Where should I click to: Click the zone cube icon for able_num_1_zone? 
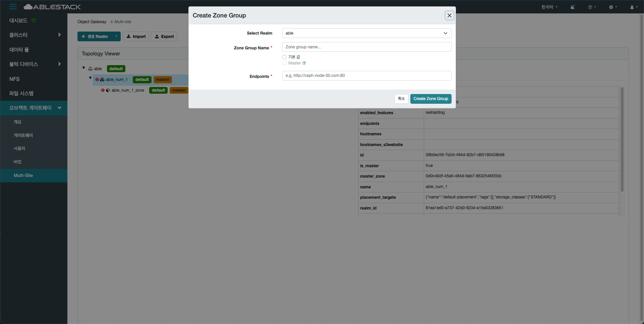[x=108, y=90]
